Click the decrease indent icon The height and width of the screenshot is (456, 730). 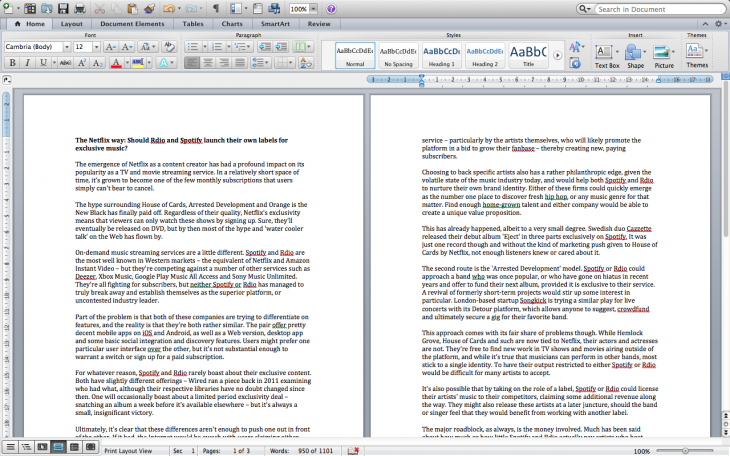265,47
